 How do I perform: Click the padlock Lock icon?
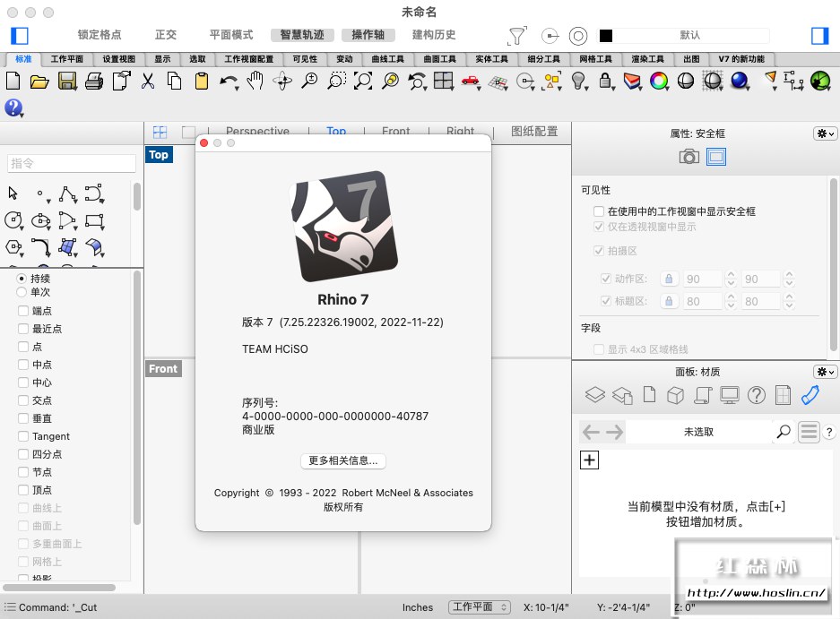[x=605, y=82]
